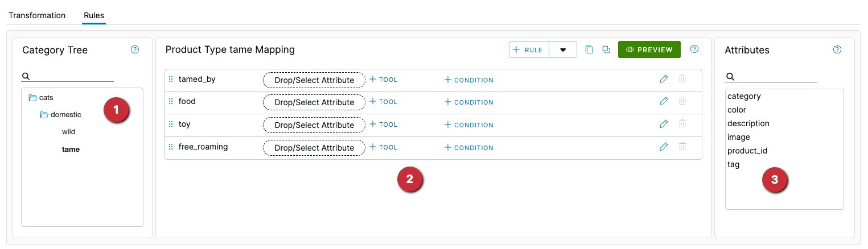Click Drop/Select Attribute box for toy

314,125
